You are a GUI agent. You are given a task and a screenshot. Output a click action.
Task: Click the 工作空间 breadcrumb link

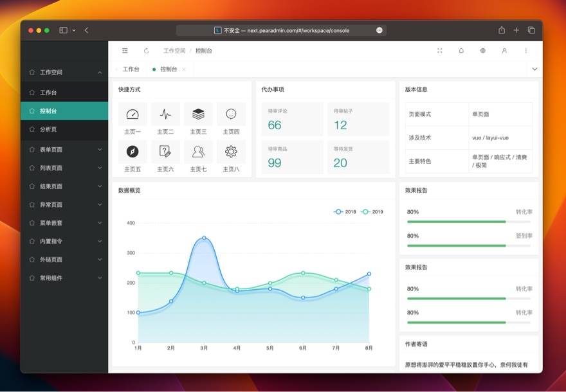[x=174, y=51]
